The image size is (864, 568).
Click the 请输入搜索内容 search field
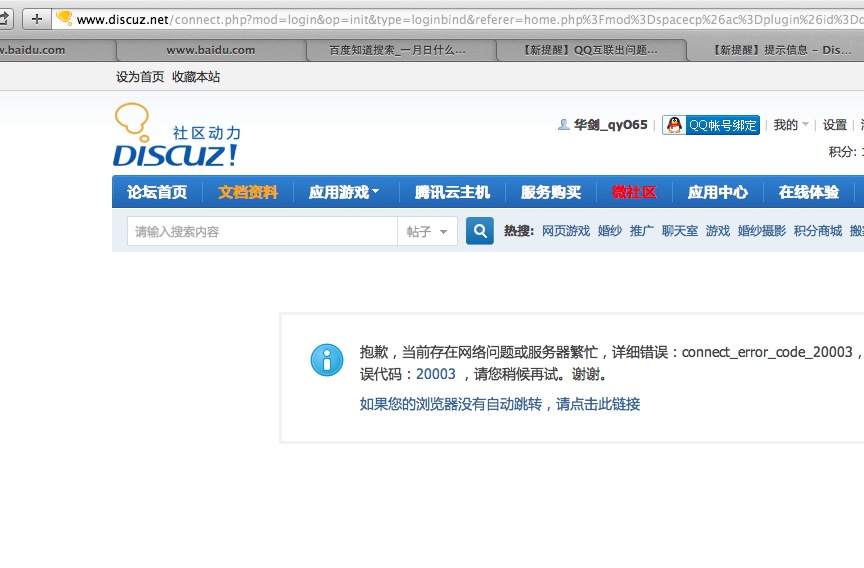[262, 231]
